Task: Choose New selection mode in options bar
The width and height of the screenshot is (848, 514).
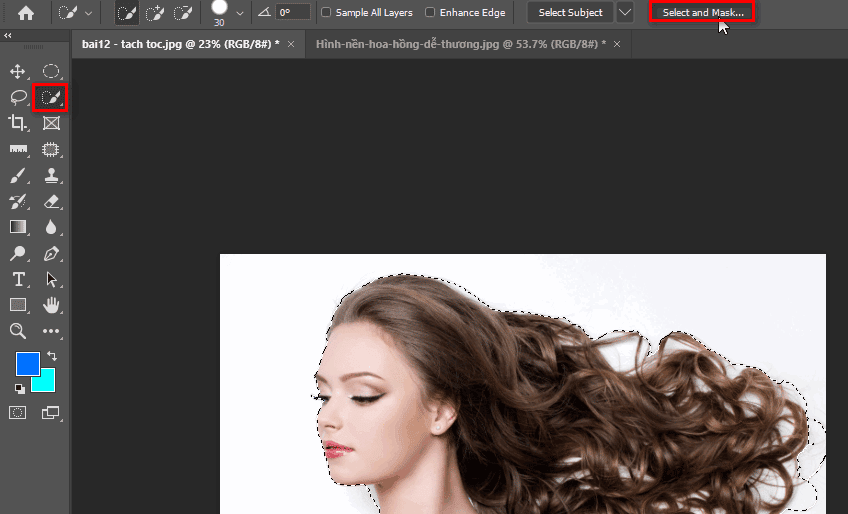Action: pyautogui.click(x=127, y=12)
